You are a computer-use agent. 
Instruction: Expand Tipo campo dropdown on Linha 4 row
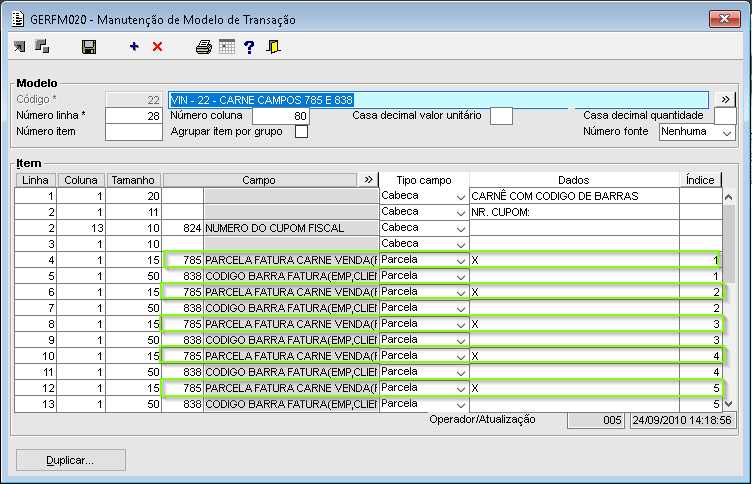460,261
